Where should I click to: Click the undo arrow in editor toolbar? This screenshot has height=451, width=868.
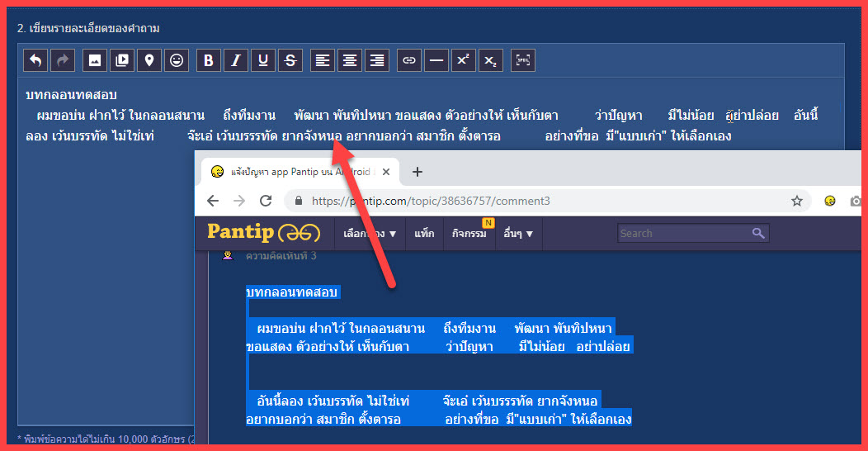[35, 60]
